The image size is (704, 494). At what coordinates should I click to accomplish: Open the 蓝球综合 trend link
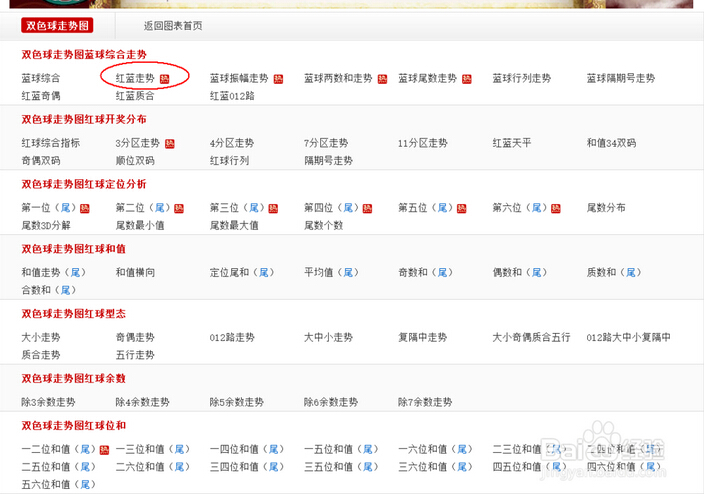(x=41, y=78)
